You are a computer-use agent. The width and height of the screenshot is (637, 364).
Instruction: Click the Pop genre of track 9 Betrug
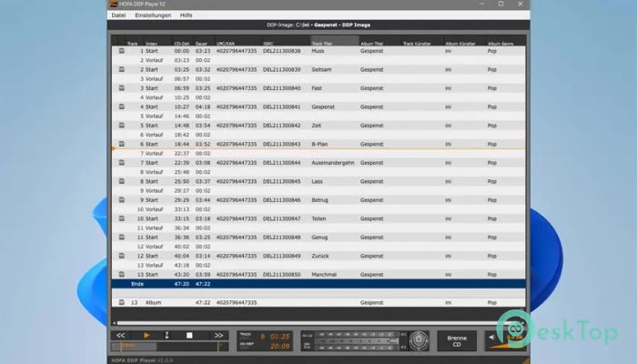(x=492, y=200)
